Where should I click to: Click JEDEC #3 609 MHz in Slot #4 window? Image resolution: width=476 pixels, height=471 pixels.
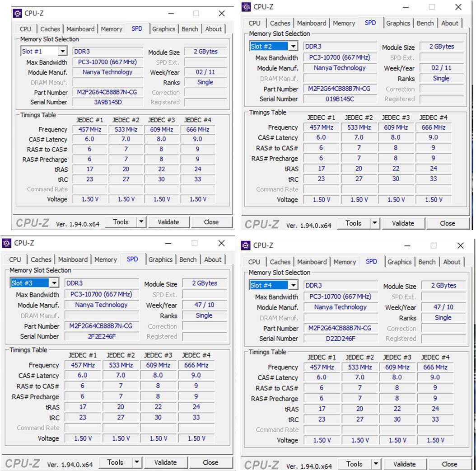tap(397, 367)
